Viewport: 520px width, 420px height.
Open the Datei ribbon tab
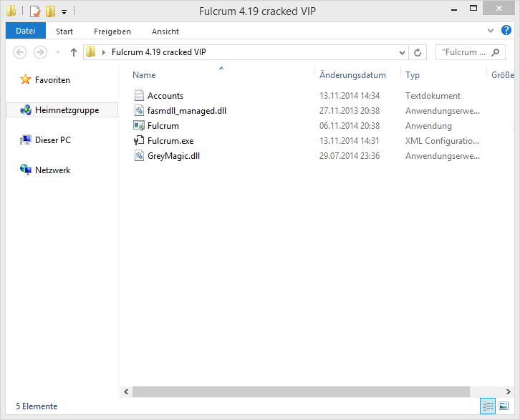click(26, 31)
